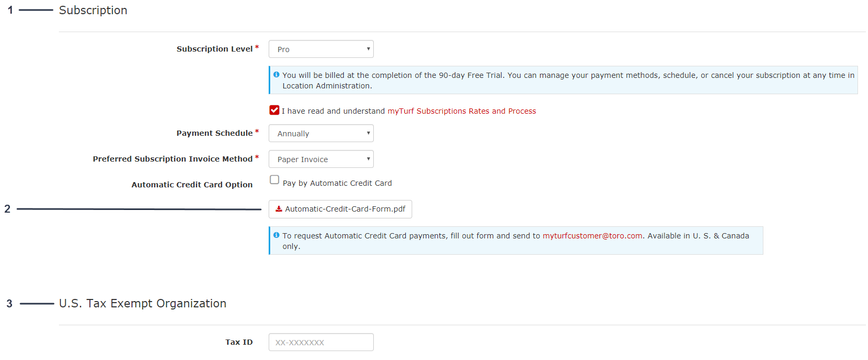
Task: Click the Subscription Level field label
Action: pos(215,49)
